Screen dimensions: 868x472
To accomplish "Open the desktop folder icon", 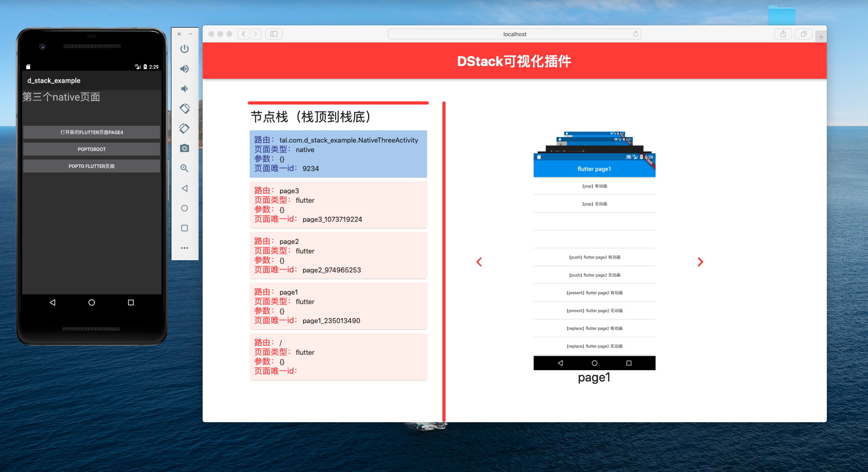I will (782, 15).
